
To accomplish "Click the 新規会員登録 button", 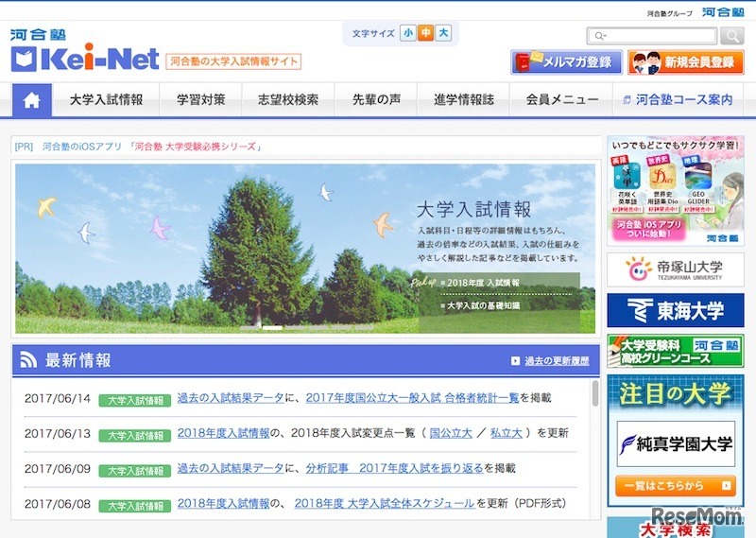I will click(x=686, y=62).
